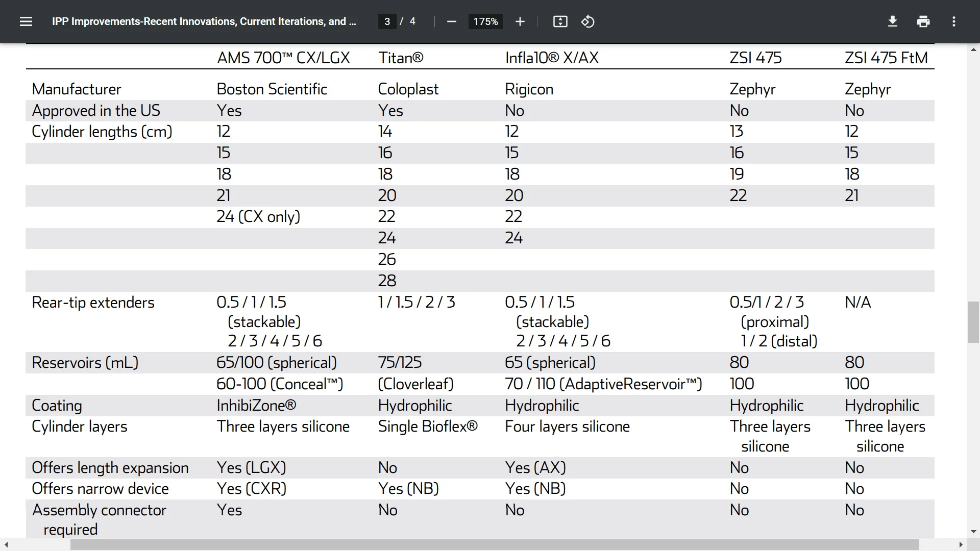This screenshot has width=980, height=551.
Task: Click the 'Rigicon' manufacturer cell
Action: (529, 89)
